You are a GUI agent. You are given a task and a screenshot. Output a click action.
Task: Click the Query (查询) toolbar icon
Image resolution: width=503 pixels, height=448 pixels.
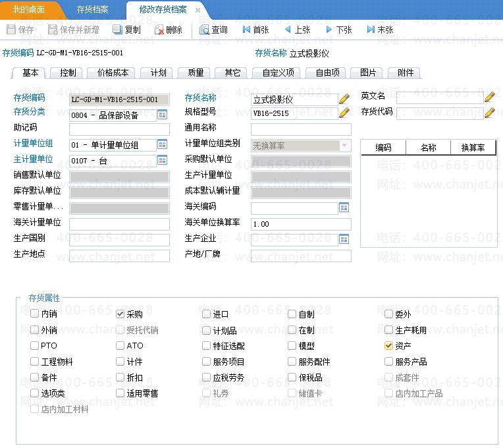[x=204, y=30]
